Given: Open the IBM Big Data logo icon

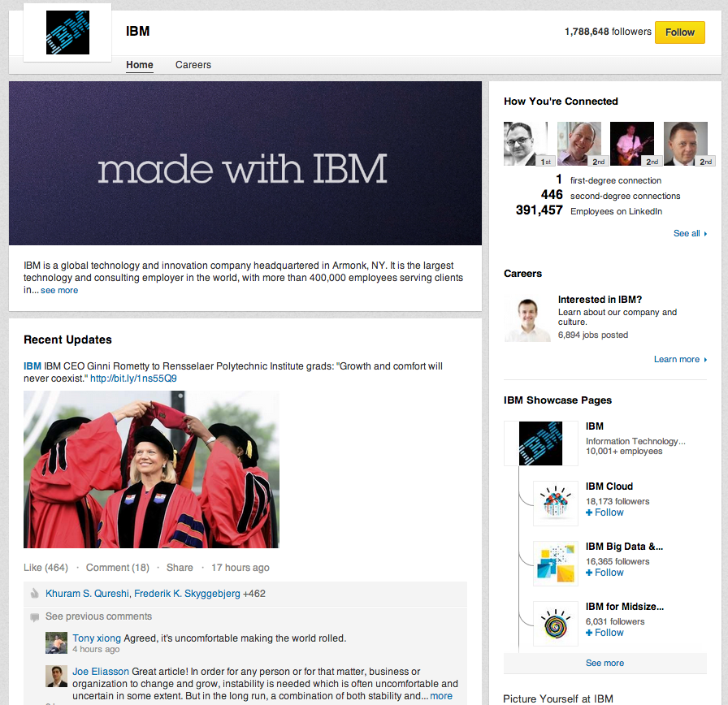Looking at the screenshot, I should (555, 564).
